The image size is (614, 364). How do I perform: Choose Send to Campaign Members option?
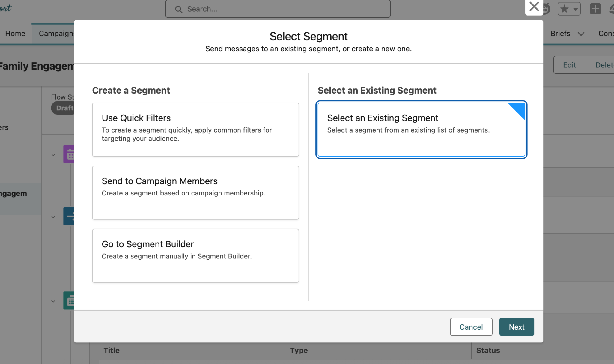(195, 192)
